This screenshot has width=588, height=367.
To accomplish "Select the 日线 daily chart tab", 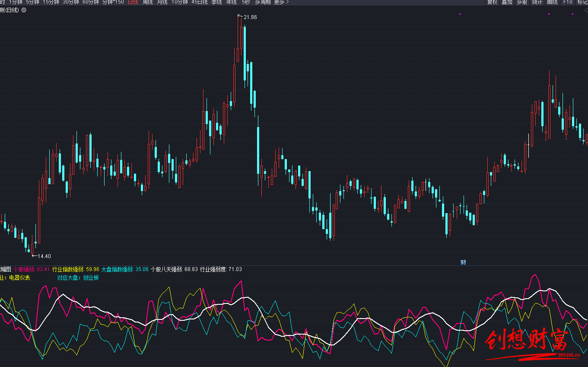I will tap(133, 2).
